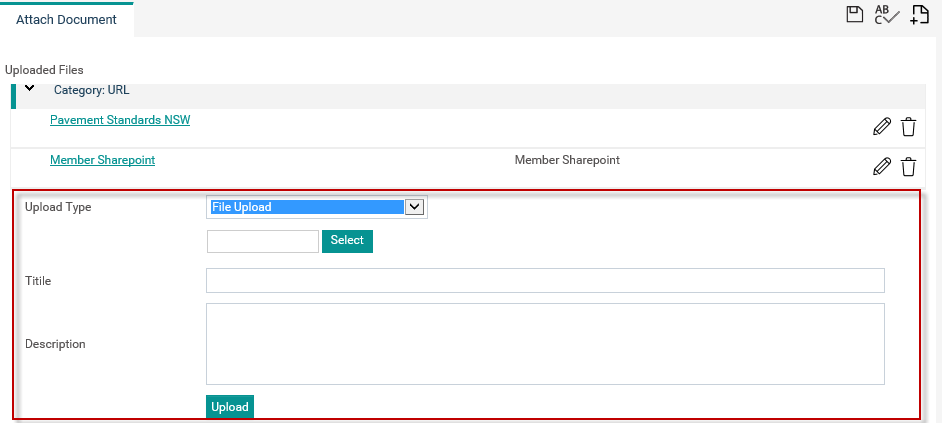Click the add new document icon

coord(920,15)
